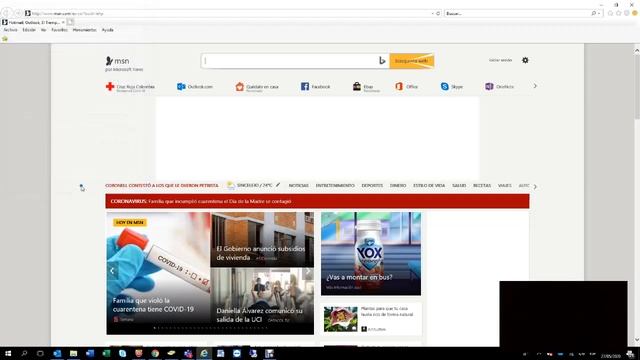Open the ESTILO DE VIDA category
The width and height of the screenshot is (640, 360).
click(429, 185)
